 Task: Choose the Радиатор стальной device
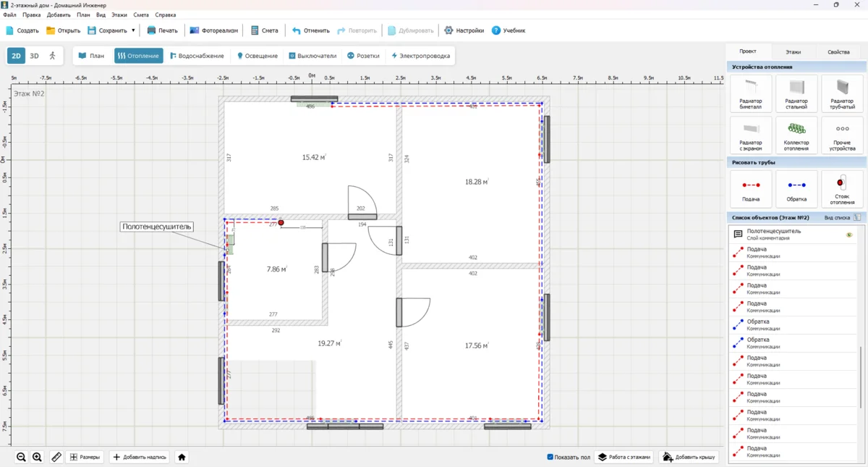pyautogui.click(x=796, y=94)
